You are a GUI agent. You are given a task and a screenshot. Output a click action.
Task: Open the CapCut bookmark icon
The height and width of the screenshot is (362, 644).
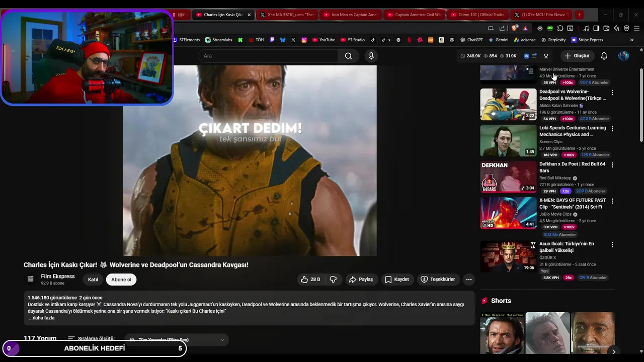pos(452,40)
